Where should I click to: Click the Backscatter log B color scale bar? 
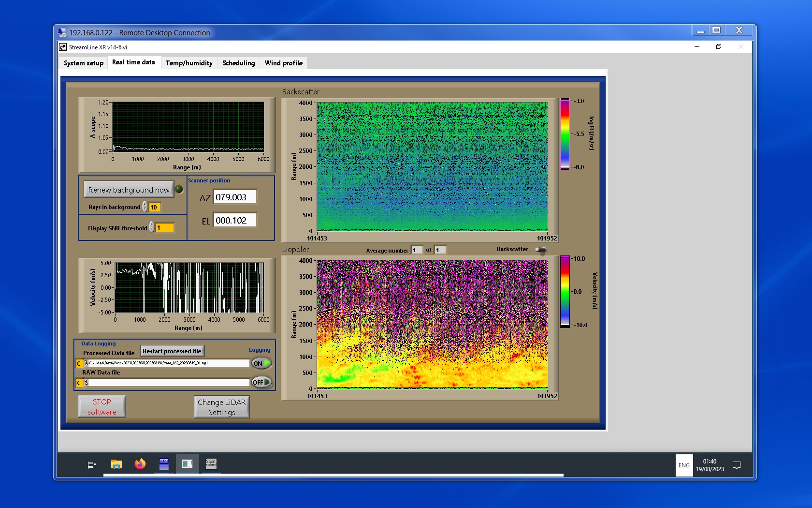point(565,134)
